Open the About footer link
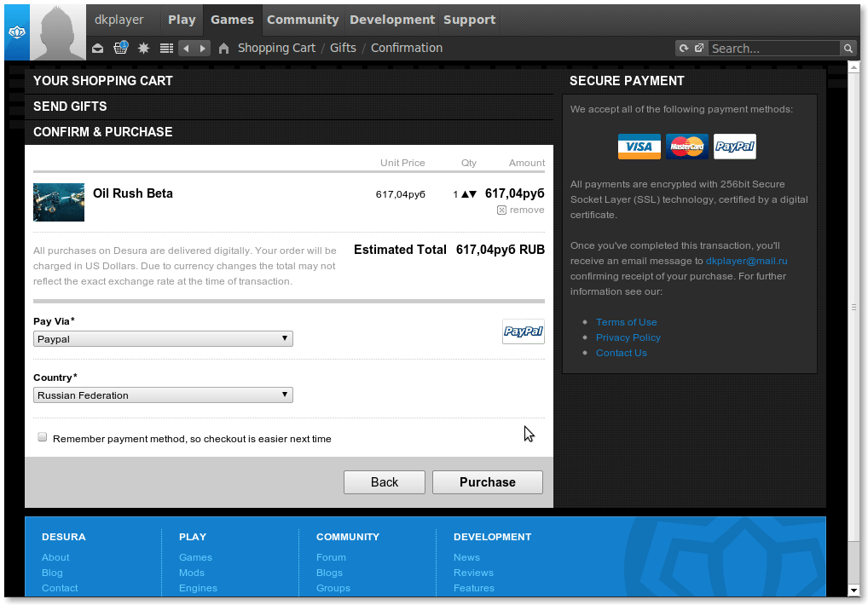This screenshot has width=868, height=605. click(x=55, y=557)
